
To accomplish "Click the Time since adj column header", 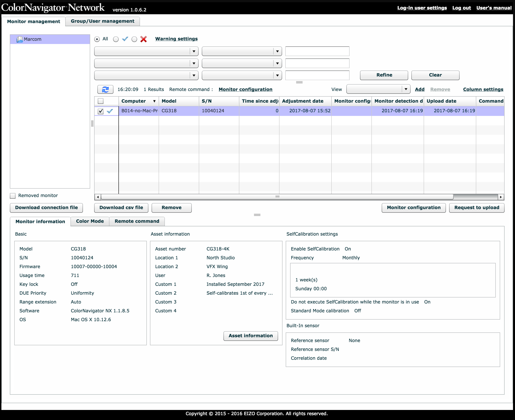I will tap(259, 101).
